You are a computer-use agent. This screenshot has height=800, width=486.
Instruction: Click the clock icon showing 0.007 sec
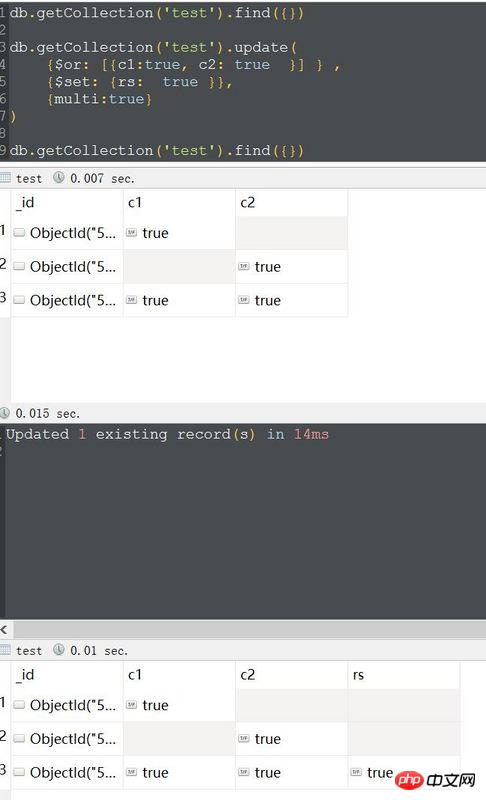coord(59,178)
